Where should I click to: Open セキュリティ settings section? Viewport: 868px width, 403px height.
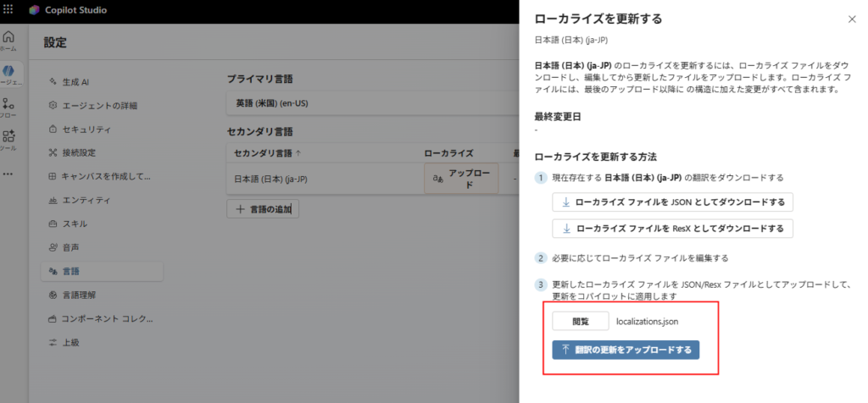(86, 130)
